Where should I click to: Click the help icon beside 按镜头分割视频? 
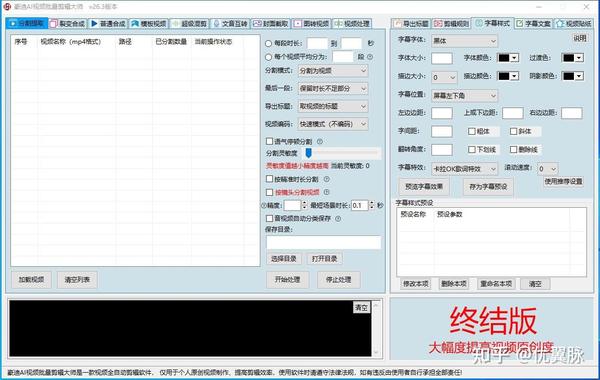click(326, 192)
